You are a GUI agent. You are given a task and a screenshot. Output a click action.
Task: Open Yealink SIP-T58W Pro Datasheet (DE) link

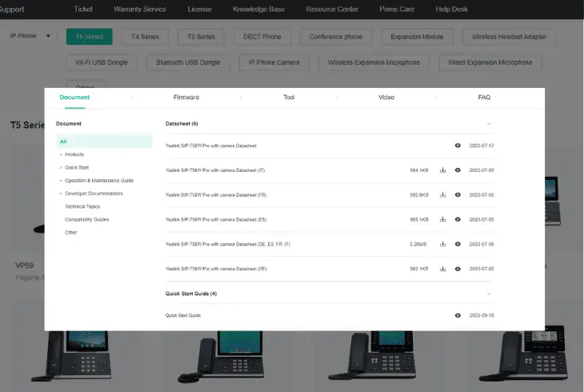click(216, 269)
